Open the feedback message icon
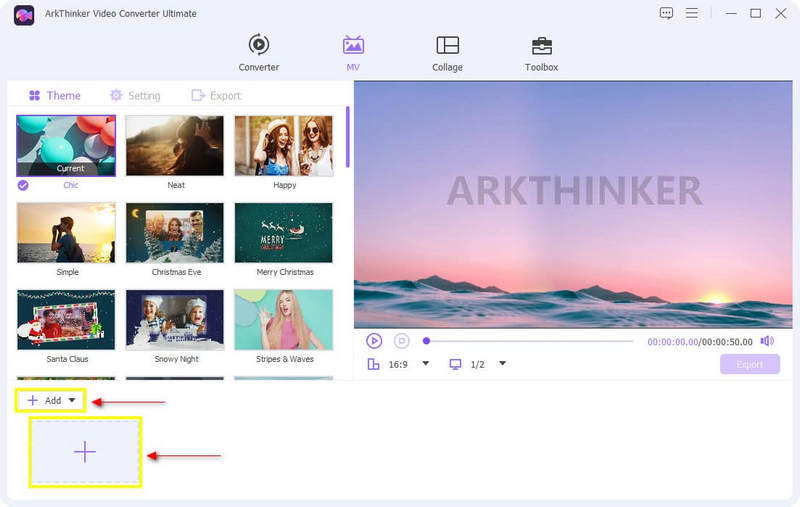Viewport: 800px width, 507px height. tap(666, 13)
